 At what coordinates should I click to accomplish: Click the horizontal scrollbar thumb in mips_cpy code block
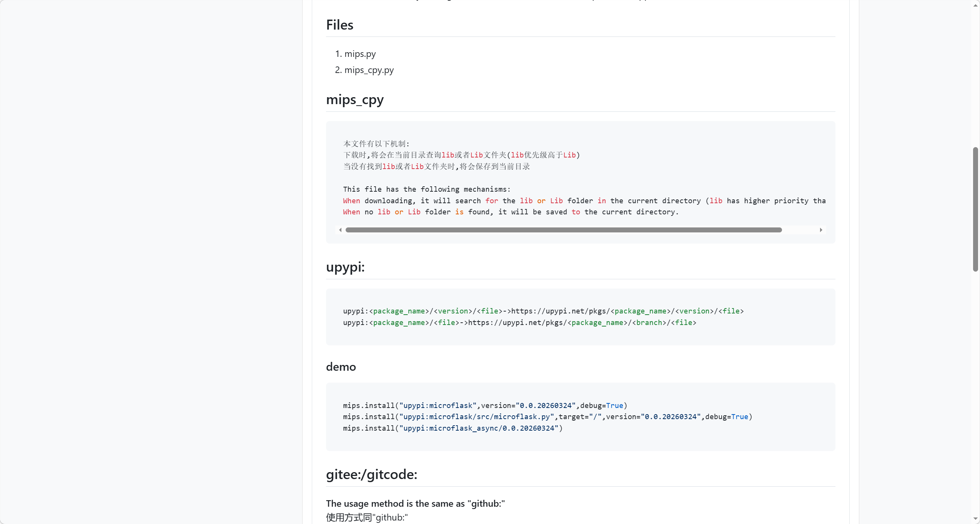563,230
